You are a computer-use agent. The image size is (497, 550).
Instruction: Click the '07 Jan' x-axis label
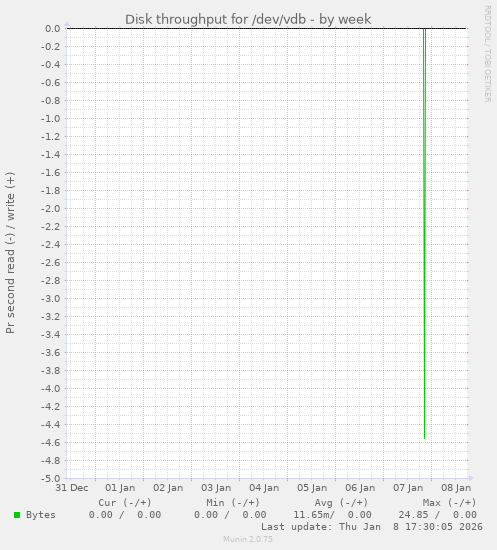click(x=408, y=488)
